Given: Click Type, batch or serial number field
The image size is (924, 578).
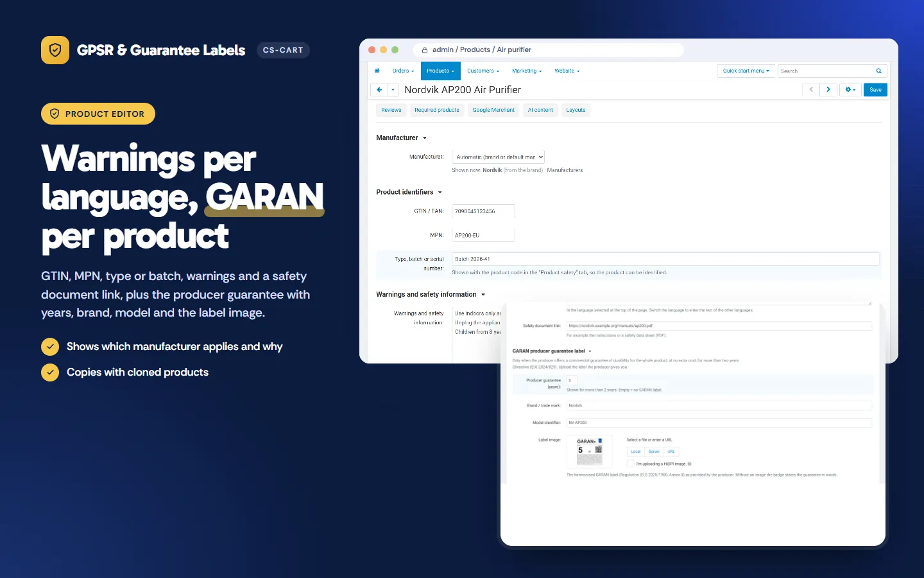Looking at the screenshot, I should (x=665, y=259).
